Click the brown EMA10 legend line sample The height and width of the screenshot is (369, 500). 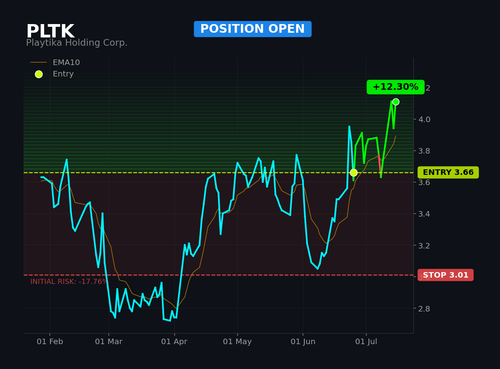39,62
